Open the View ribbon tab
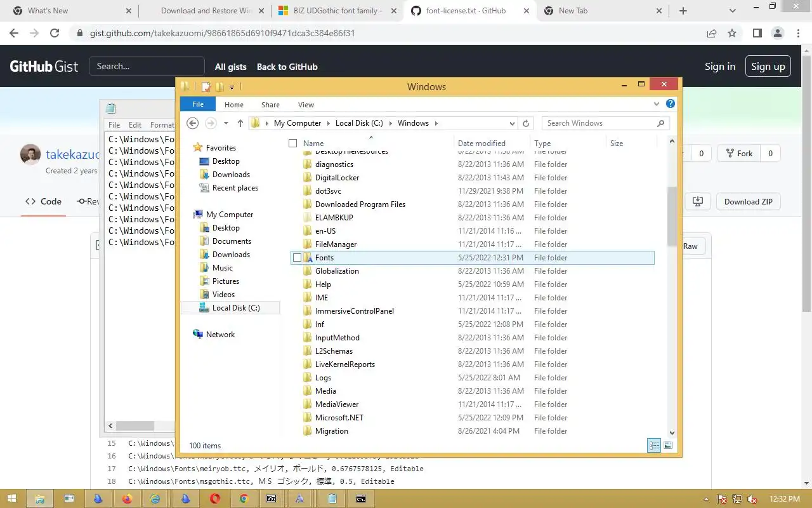 pyautogui.click(x=306, y=105)
